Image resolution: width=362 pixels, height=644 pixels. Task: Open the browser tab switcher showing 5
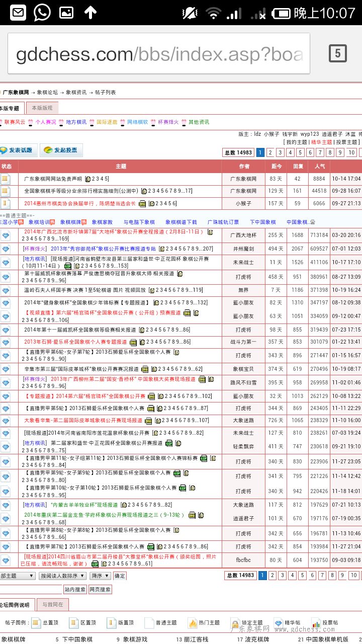[x=337, y=53]
